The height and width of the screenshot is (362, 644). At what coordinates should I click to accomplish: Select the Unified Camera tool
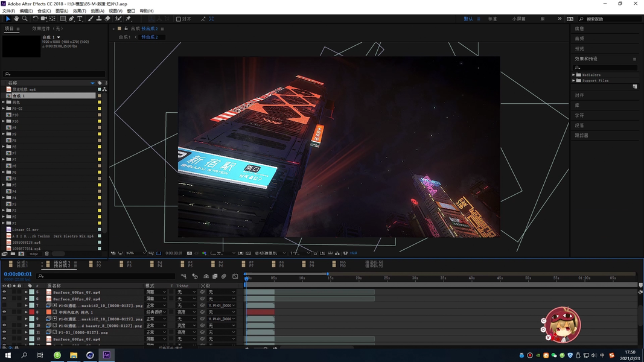(43, 19)
